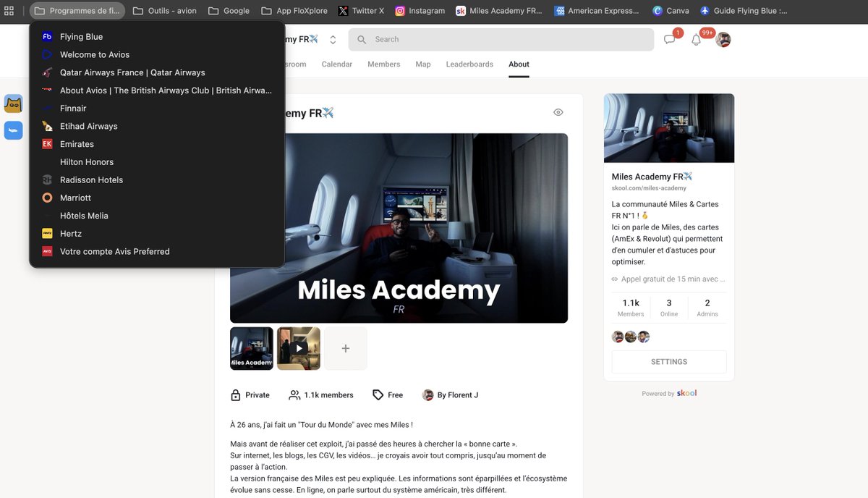Open the Welcome to Avios bookmark
This screenshot has height=498, width=868.
pos(156,54)
